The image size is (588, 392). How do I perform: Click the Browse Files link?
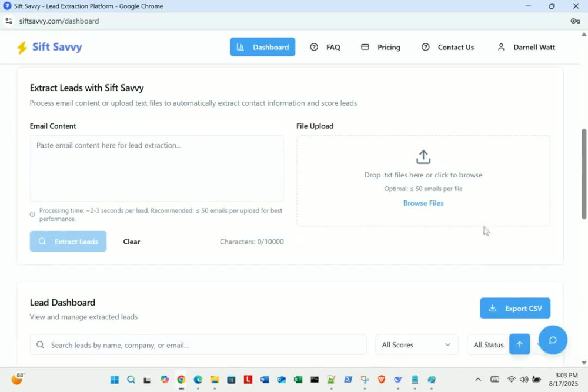pos(423,203)
